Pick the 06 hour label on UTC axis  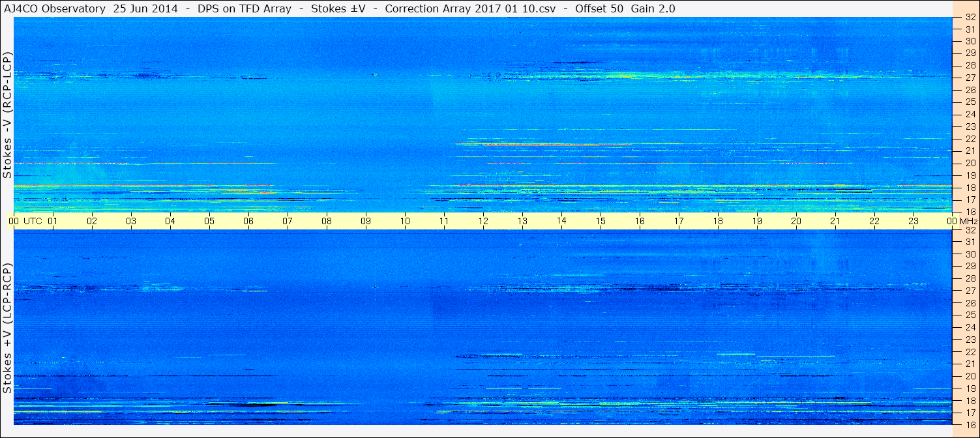coord(248,221)
